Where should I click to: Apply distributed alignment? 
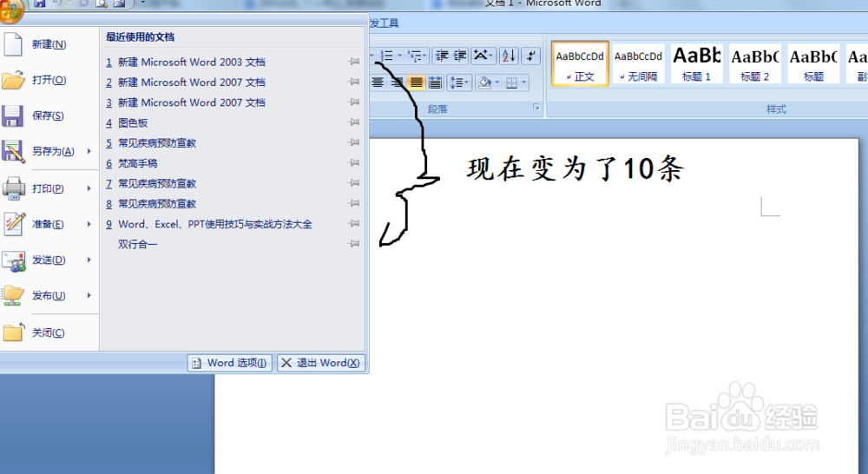[x=435, y=83]
